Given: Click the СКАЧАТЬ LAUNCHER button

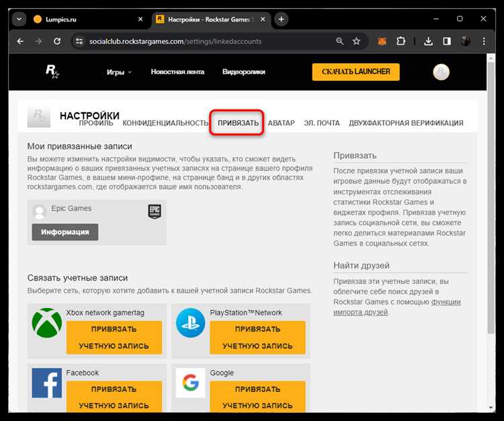Looking at the screenshot, I should click(355, 72).
